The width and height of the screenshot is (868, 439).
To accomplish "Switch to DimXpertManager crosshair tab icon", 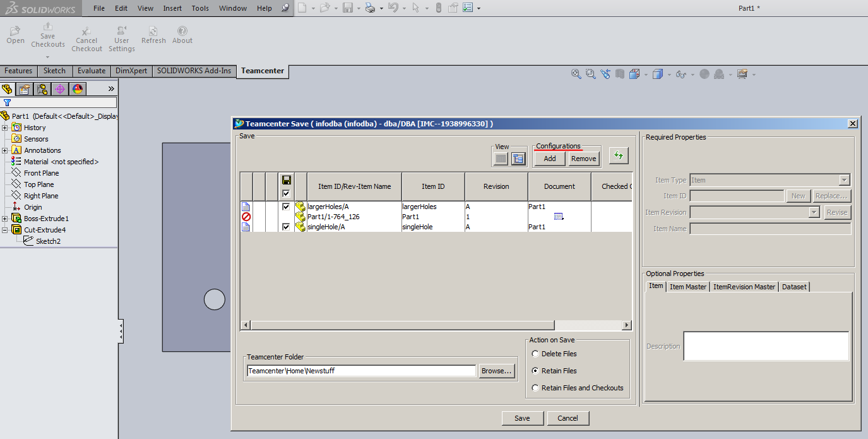I will pos(60,89).
